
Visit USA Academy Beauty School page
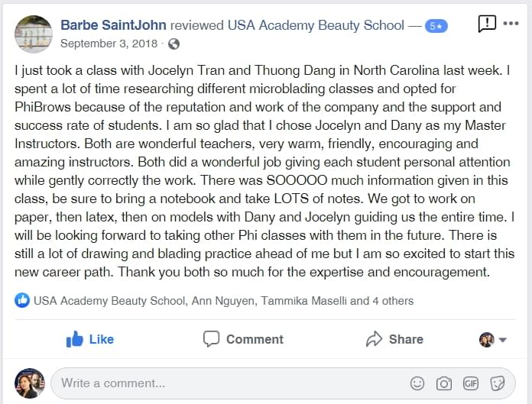tap(316, 25)
